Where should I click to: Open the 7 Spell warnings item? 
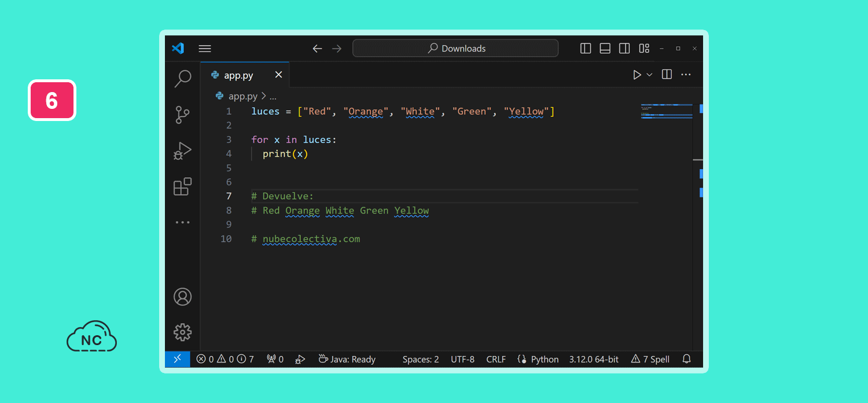(x=650, y=359)
